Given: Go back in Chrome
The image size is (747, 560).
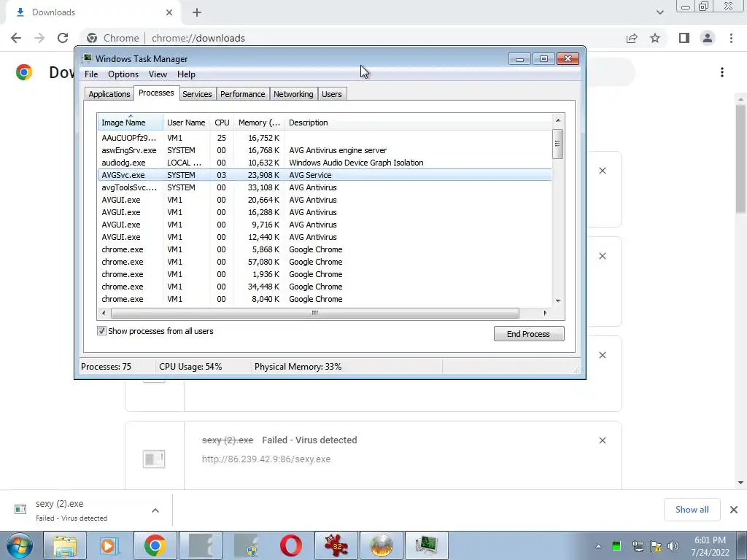Looking at the screenshot, I should (x=16, y=38).
